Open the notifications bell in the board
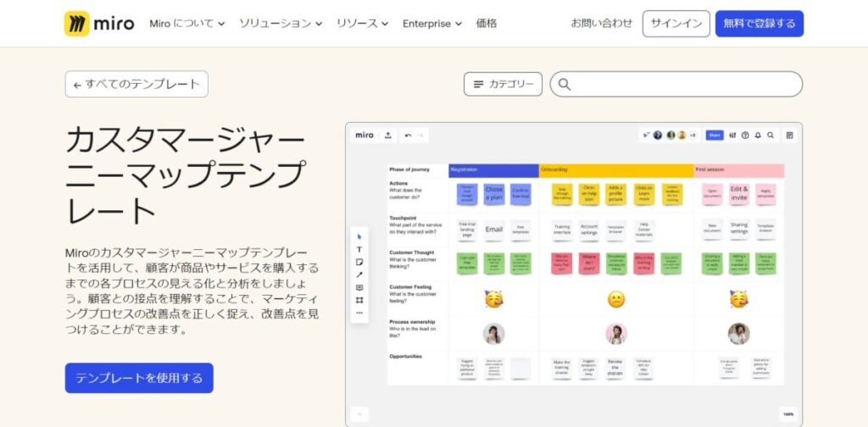Viewport: 868px width, 427px height. (x=758, y=135)
